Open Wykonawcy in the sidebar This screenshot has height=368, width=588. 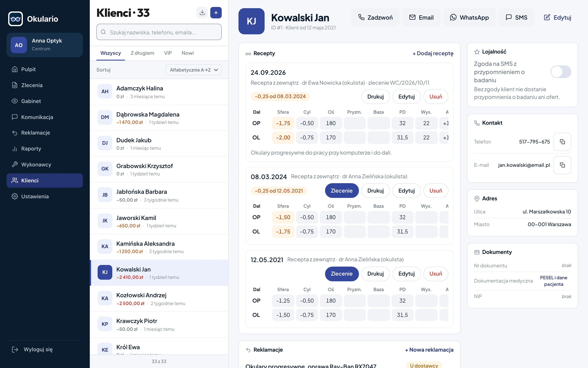tap(45, 165)
